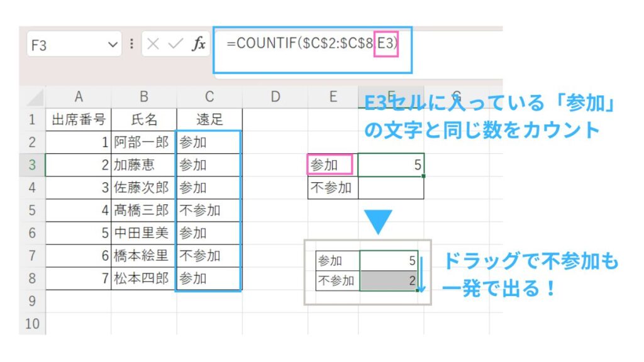Click cell containing 橋本絵里
Screen dimensions: 644x362
pos(144,256)
